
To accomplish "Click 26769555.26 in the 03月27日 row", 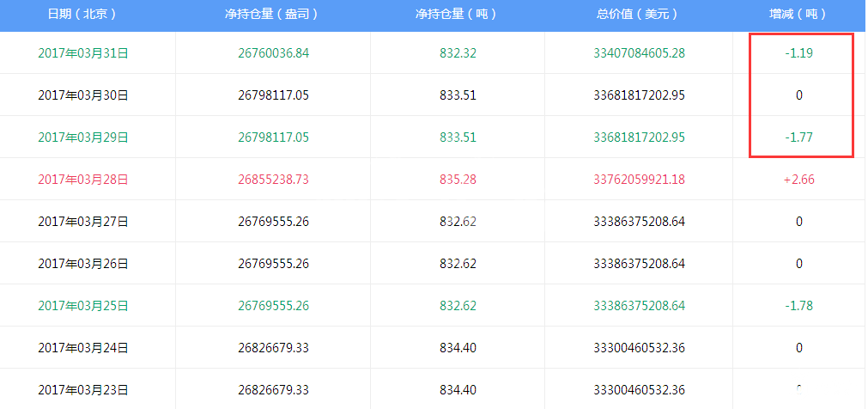I will pos(274,222).
